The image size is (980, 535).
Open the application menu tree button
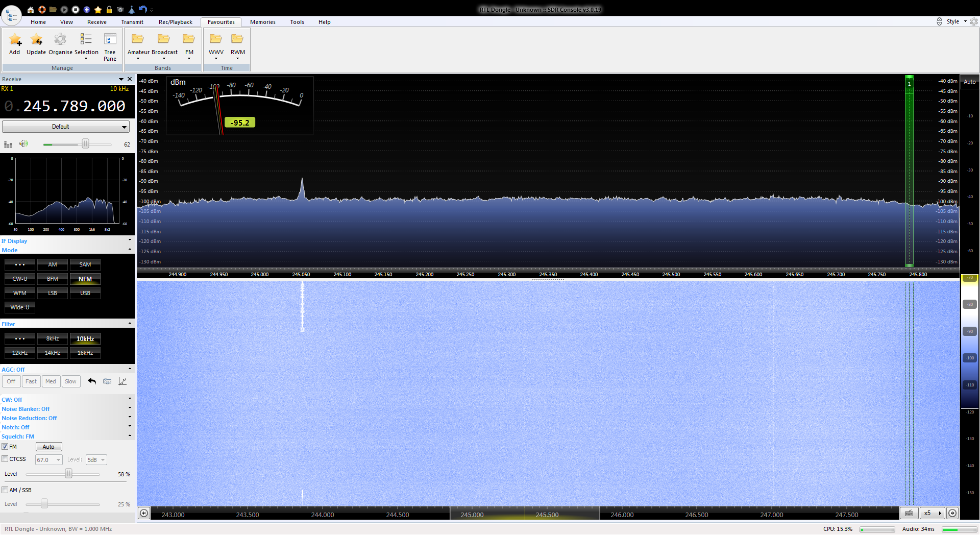11,15
